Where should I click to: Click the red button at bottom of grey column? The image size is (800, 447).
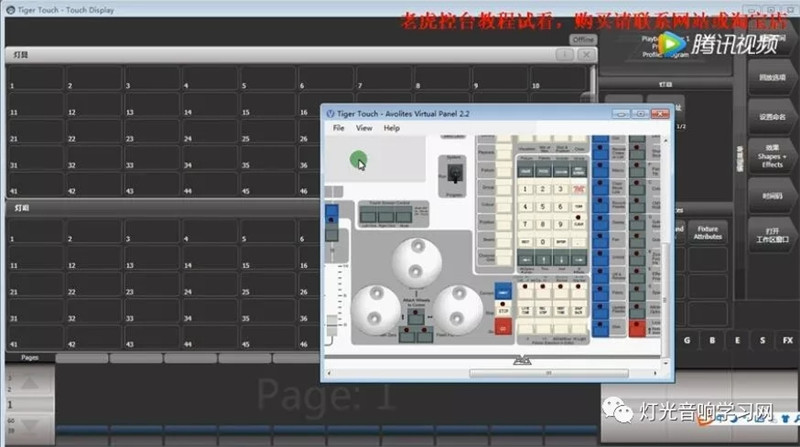[637, 328]
